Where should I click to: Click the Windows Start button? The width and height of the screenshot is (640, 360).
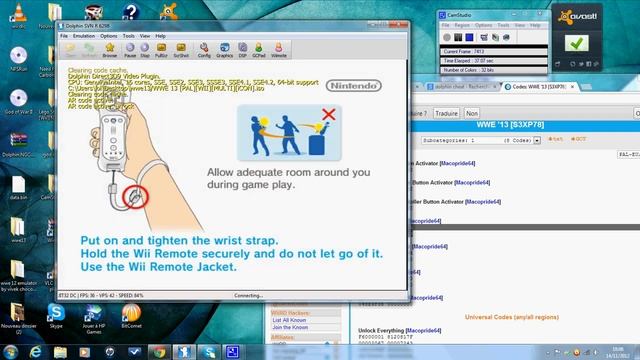[x=10, y=351]
